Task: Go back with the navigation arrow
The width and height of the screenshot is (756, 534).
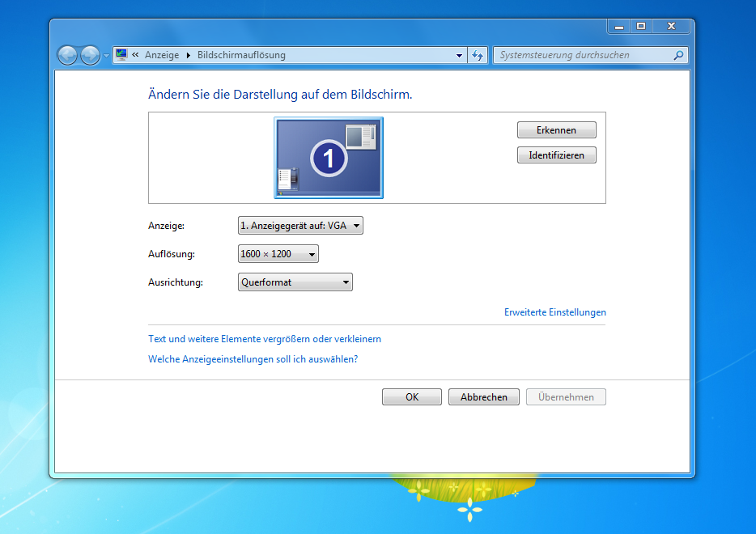Action: pos(67,56)
